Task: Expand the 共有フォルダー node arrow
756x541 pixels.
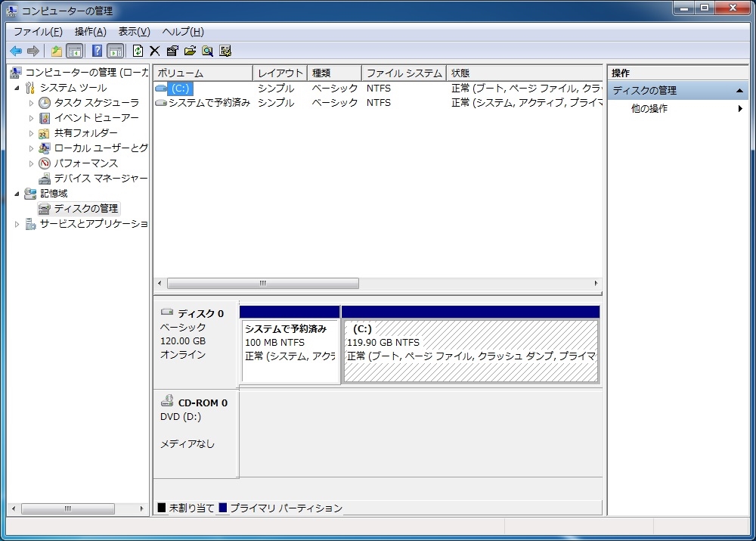Action: point(31,133)
